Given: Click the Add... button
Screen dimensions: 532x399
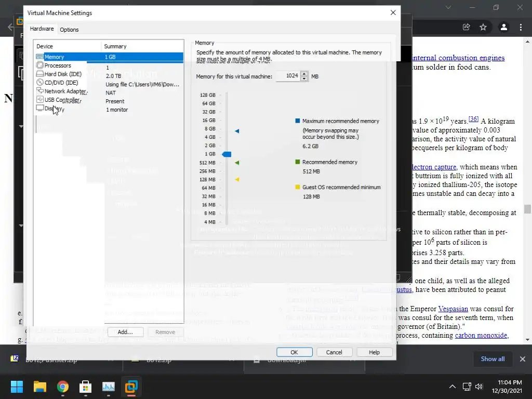Looking at the screenshot, I should 125,332.
